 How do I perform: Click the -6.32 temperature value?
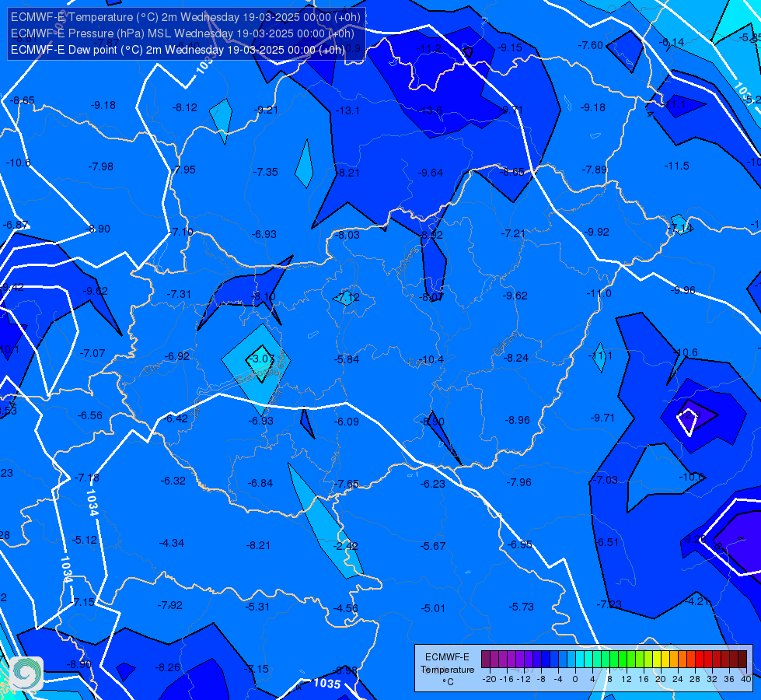173,481
